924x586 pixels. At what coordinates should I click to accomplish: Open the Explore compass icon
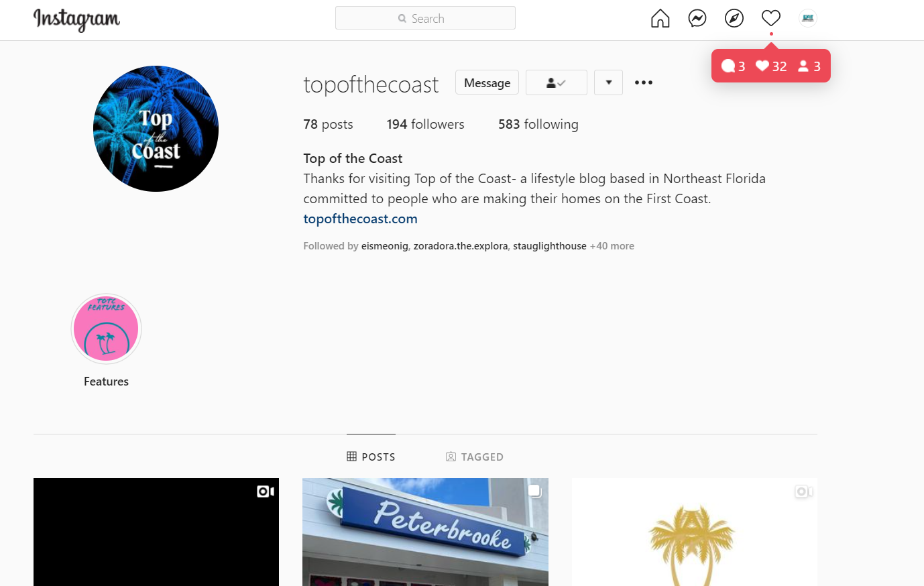point(734,18)
